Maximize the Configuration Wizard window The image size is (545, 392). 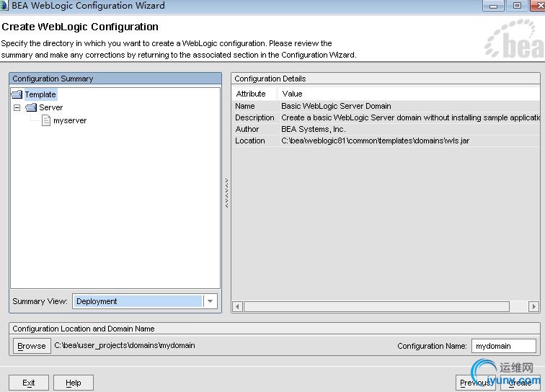coord(517,6)
